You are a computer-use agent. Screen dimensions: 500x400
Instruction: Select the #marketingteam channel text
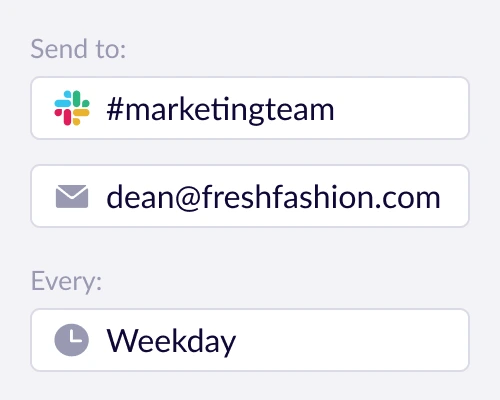tap(220, 110)
